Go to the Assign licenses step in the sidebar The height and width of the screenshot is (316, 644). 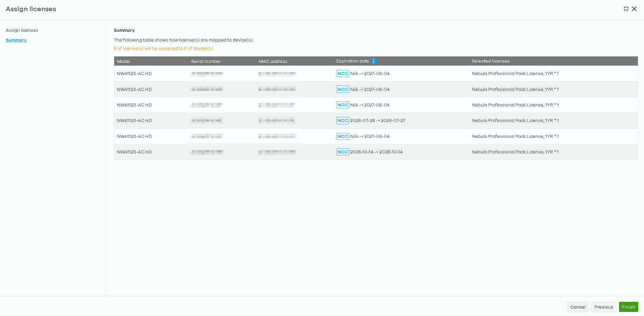[22, 30]
